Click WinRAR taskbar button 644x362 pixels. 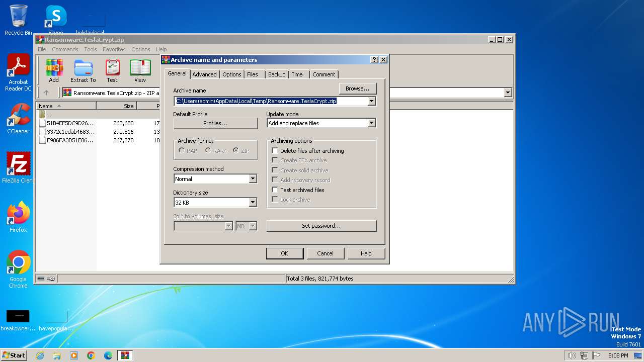click(x=125, y=355)
